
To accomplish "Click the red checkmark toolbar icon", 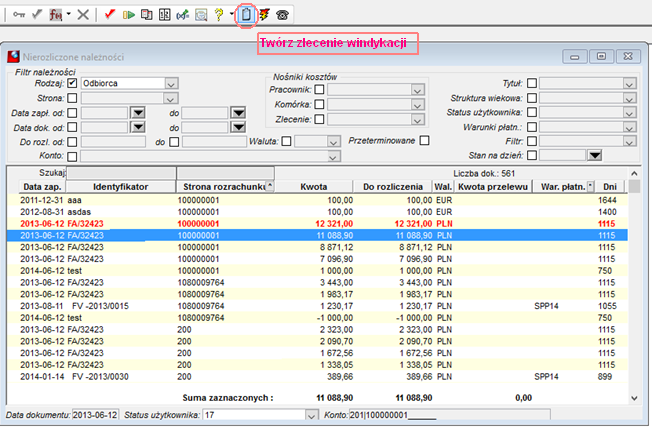I will pyautogui.click(x=110, y=15).
